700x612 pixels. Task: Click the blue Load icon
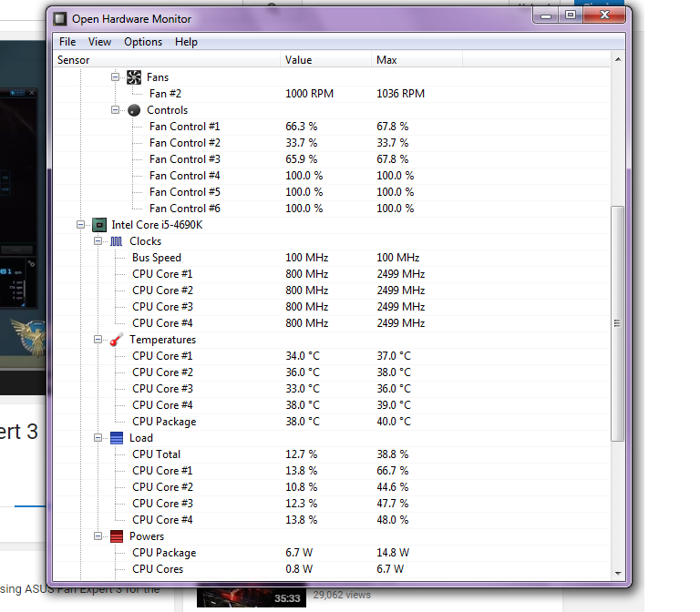117,438
